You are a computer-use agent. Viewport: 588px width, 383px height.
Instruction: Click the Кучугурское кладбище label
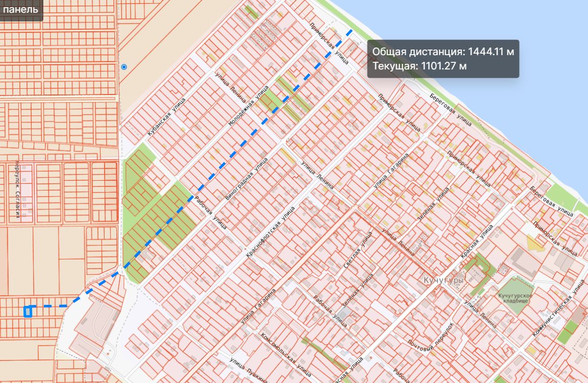pyautogui.click(x=515, y=298)
